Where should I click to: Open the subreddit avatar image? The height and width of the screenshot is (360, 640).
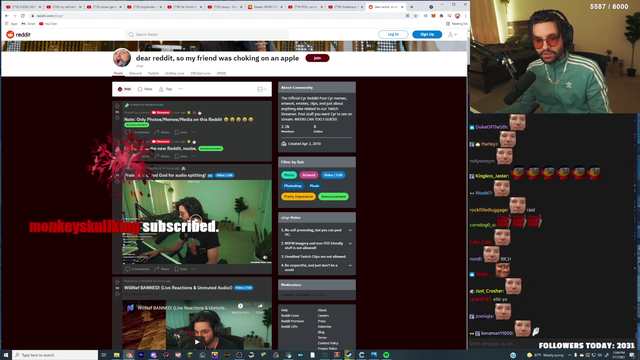tap(122, 58)
